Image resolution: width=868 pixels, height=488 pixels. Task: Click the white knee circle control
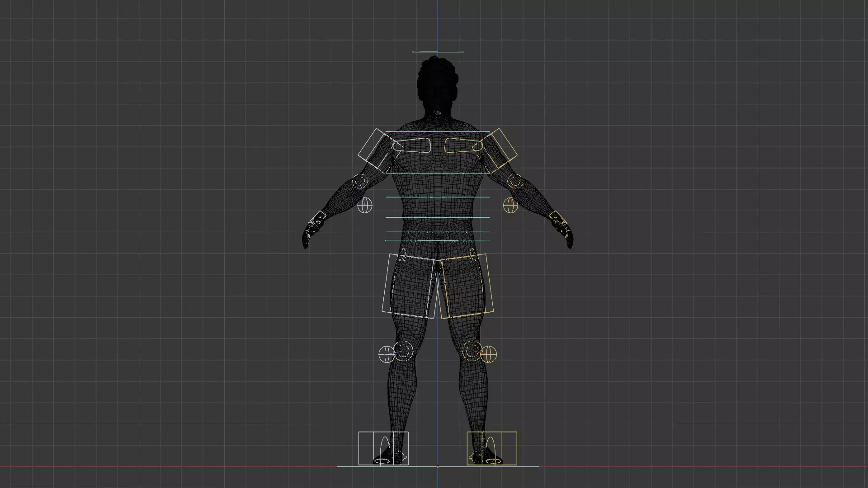point(403,351)
